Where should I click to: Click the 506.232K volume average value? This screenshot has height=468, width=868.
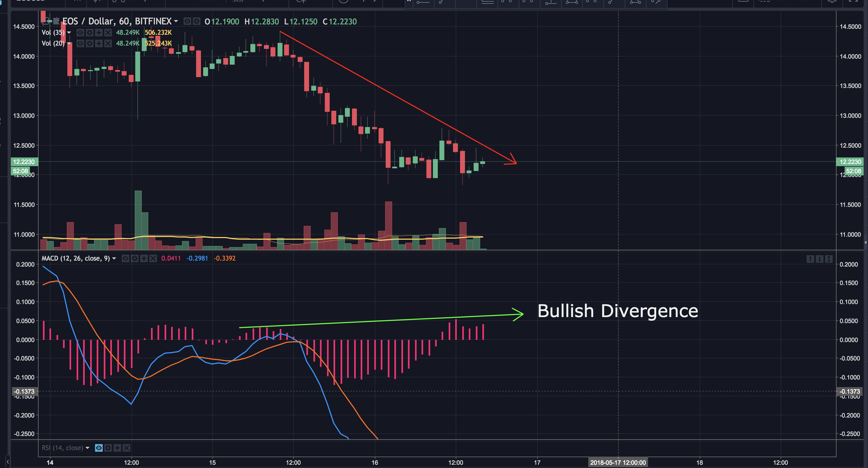158,33
